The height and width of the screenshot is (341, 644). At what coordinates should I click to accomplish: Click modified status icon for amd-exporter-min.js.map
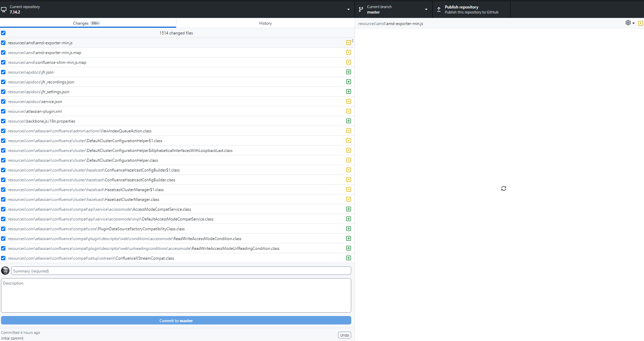348,52
